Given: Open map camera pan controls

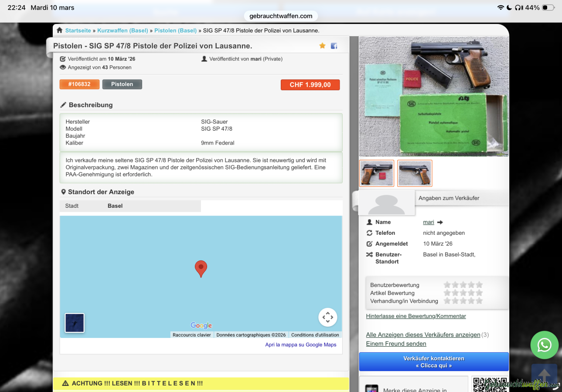Looking at the screenshot, I should [x=327, y=318].
